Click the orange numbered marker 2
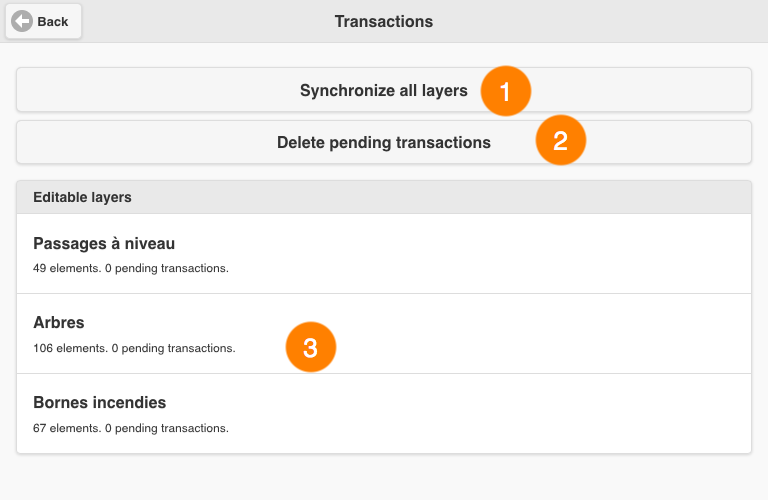Viewport: 768px width, 500px height. coord(560,140)
